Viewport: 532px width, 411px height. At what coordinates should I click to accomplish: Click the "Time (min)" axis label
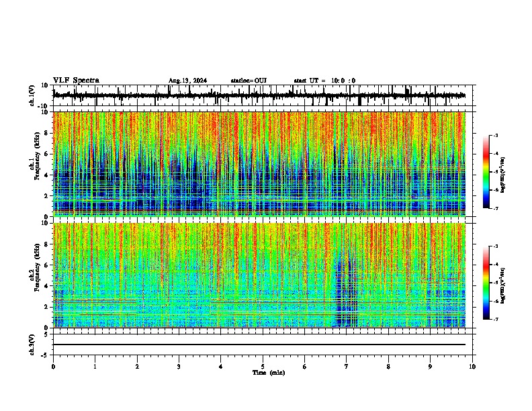269,373
